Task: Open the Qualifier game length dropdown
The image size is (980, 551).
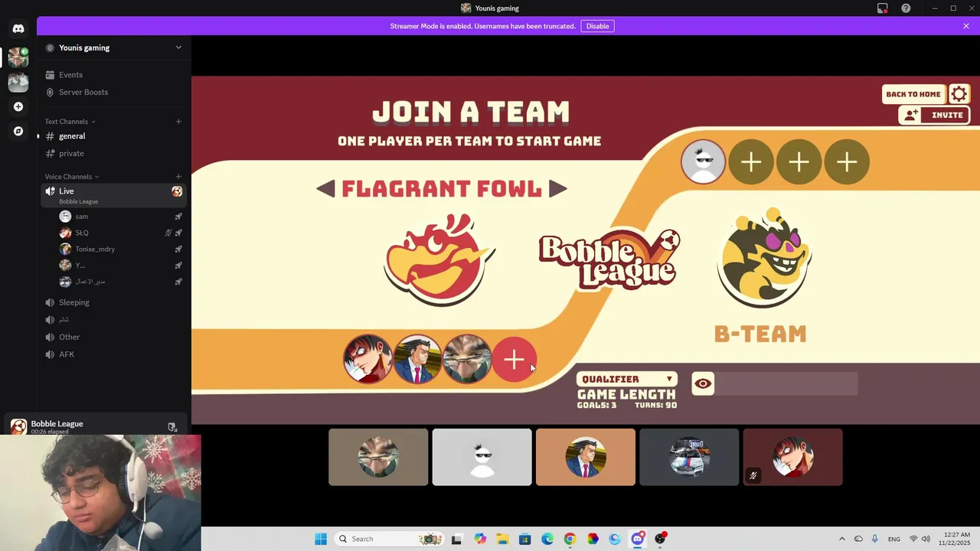Action: pos(627,379)
